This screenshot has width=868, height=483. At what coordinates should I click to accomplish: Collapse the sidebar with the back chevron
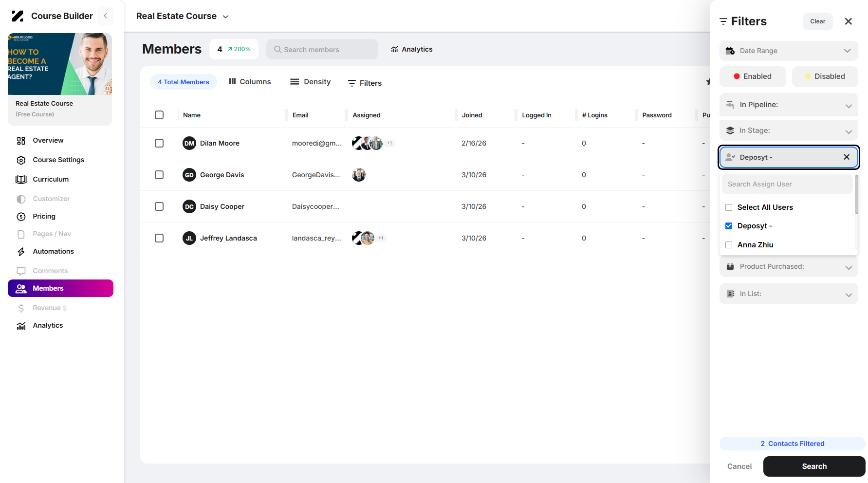tap(106, 16)
